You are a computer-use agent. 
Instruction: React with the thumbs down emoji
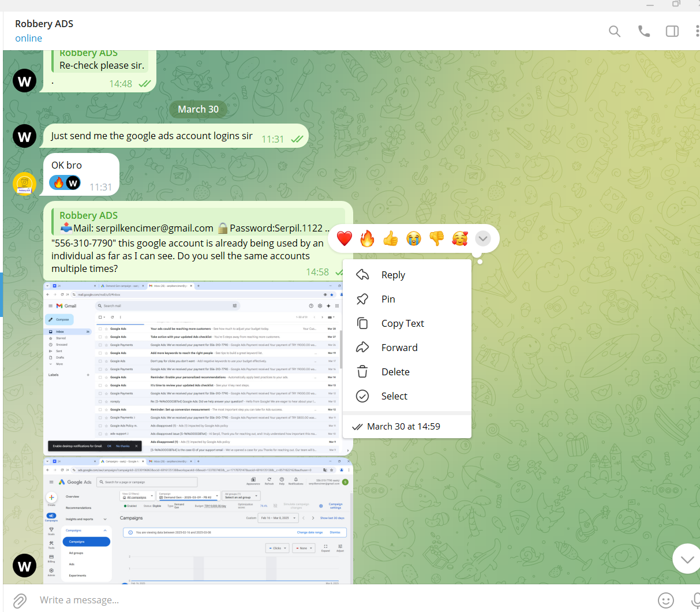tap(437, 238)
